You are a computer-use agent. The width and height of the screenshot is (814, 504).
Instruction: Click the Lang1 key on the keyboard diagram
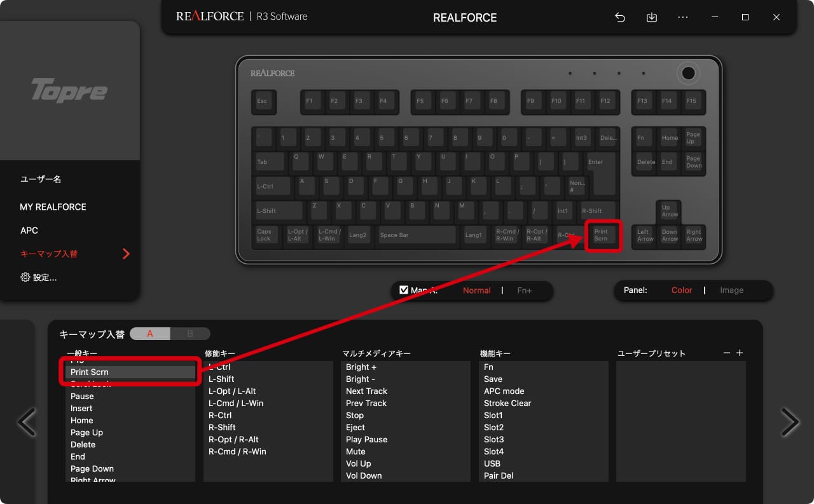pyautogui.click(x=474, y=235)
